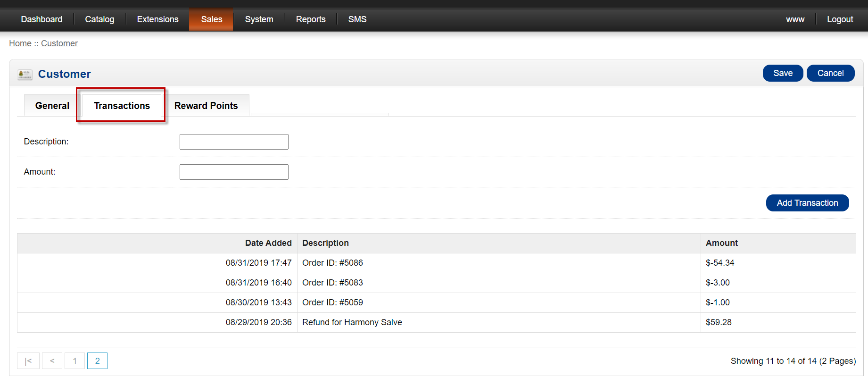The height and width of the screenshot is (378, 868).
Task: Click the $59.28 amount cell
Action: click(x=778, y=322)
